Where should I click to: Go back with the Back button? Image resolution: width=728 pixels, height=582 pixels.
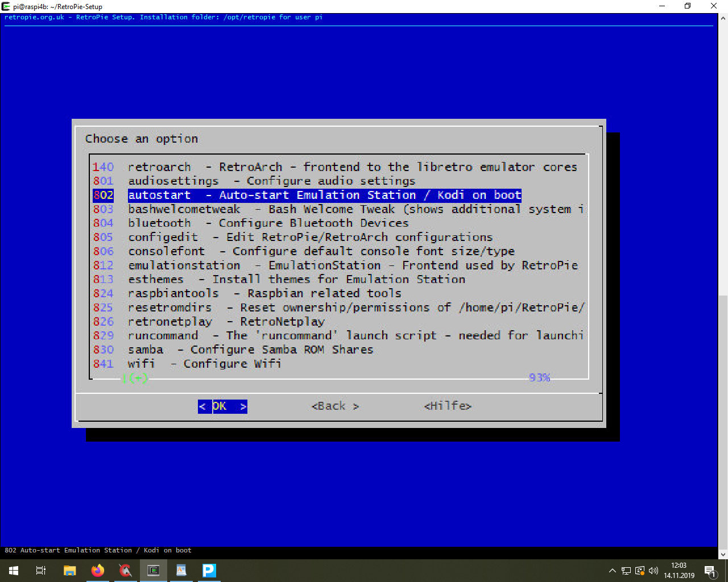point(335,406)
